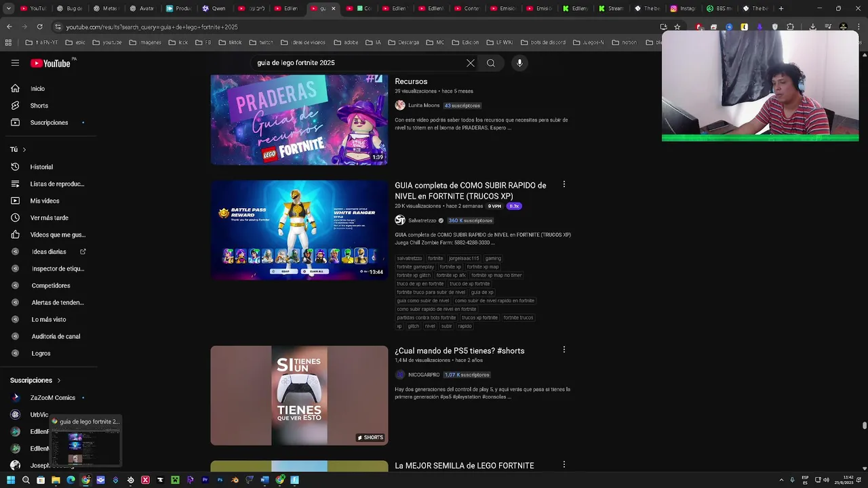Click the 'fortnite xp glitch' tag
Image resolution: width=868 pixels, height=488 pixels.
point(414,275)
